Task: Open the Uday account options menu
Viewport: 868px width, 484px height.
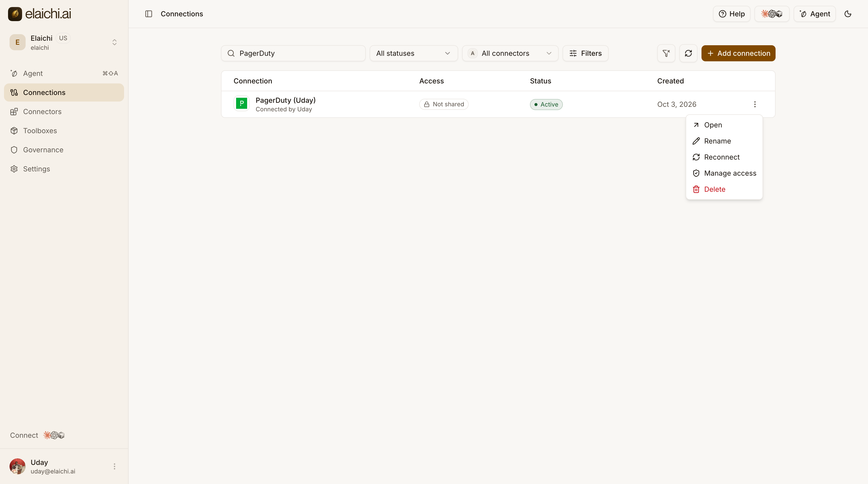Action: tap(114, 466)
